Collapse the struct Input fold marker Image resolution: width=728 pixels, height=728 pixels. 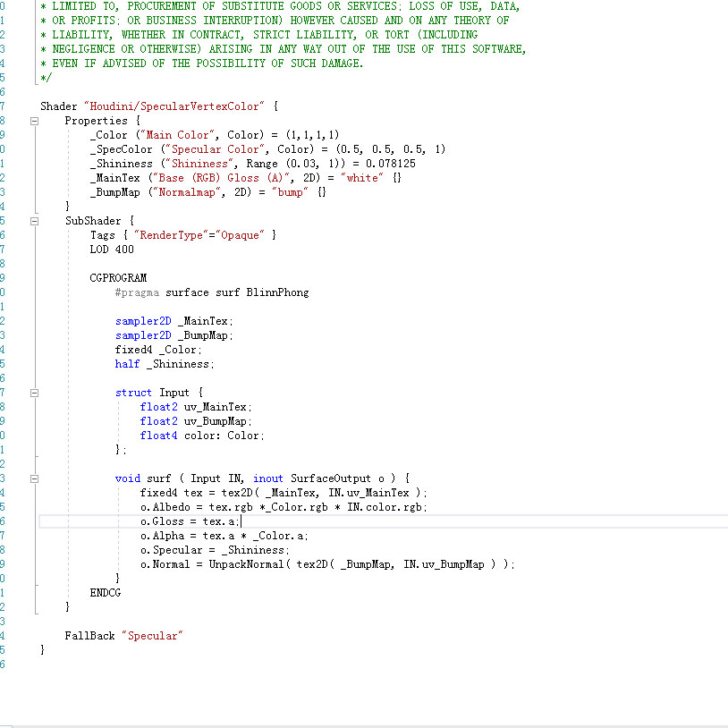(x=34, y=394)
